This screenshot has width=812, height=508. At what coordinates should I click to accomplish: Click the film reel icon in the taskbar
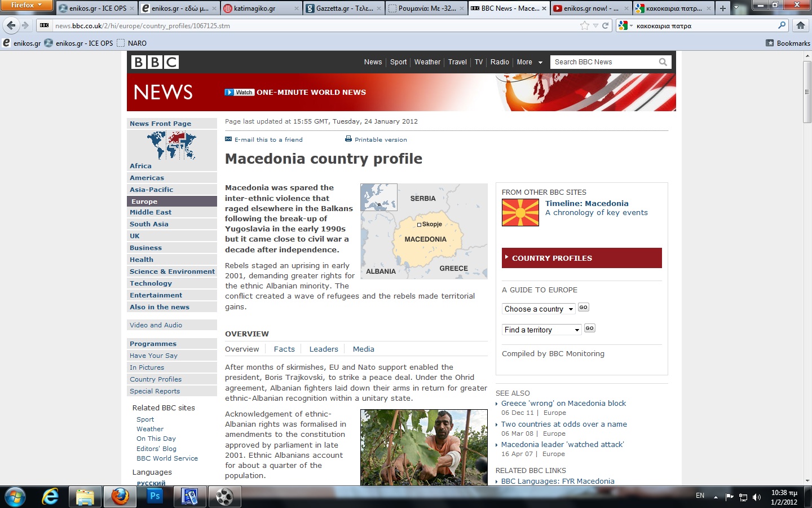[x=225, y=497]
